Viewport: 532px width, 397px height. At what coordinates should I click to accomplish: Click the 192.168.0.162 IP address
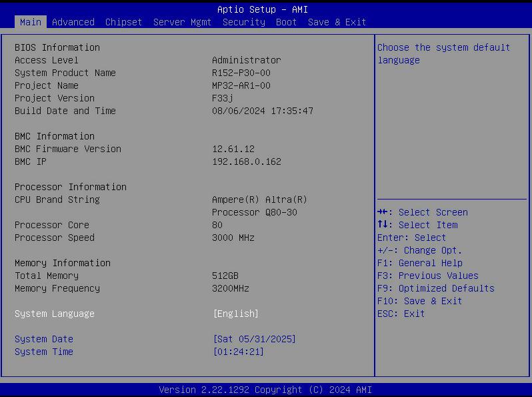[247, 161]
